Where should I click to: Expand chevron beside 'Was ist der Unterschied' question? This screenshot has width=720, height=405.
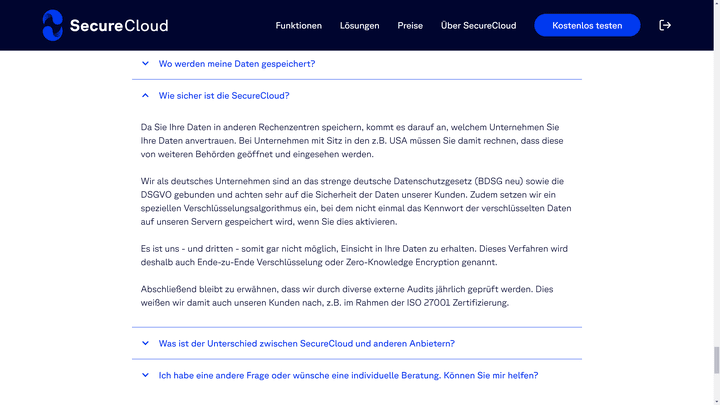click(x=145, y=343)
